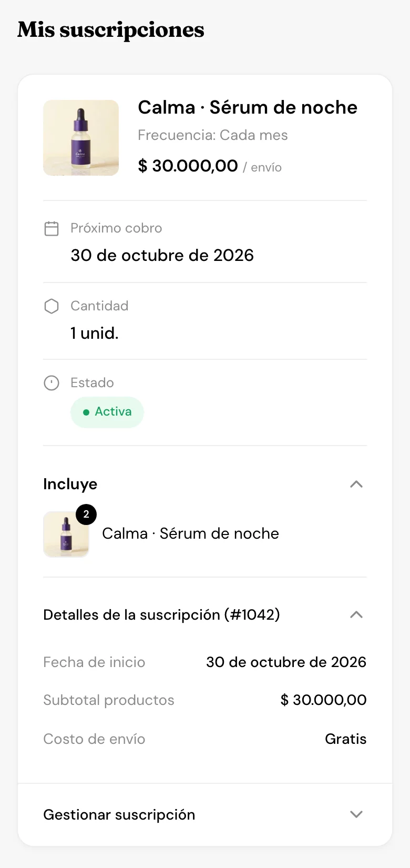410x868 pixels.
Task: Open the small serum thumbnail under Incluye
Action: (66, 534)
